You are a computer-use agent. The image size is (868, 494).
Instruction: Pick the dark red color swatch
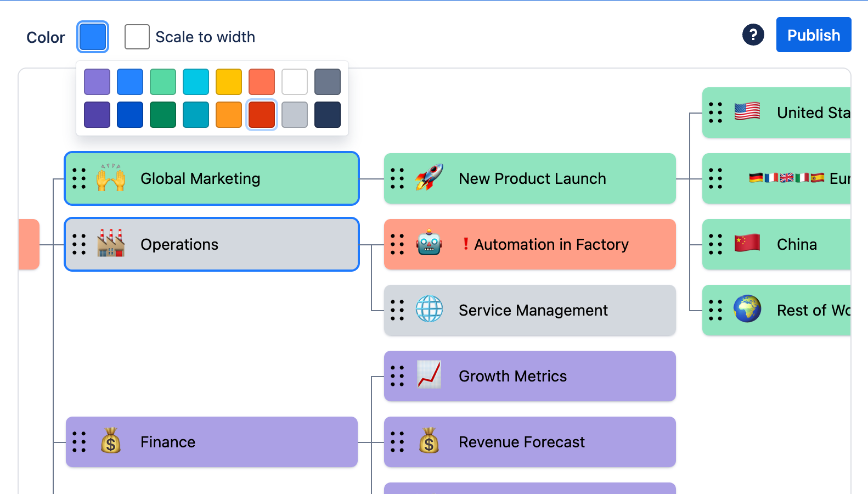pos(262,115)
